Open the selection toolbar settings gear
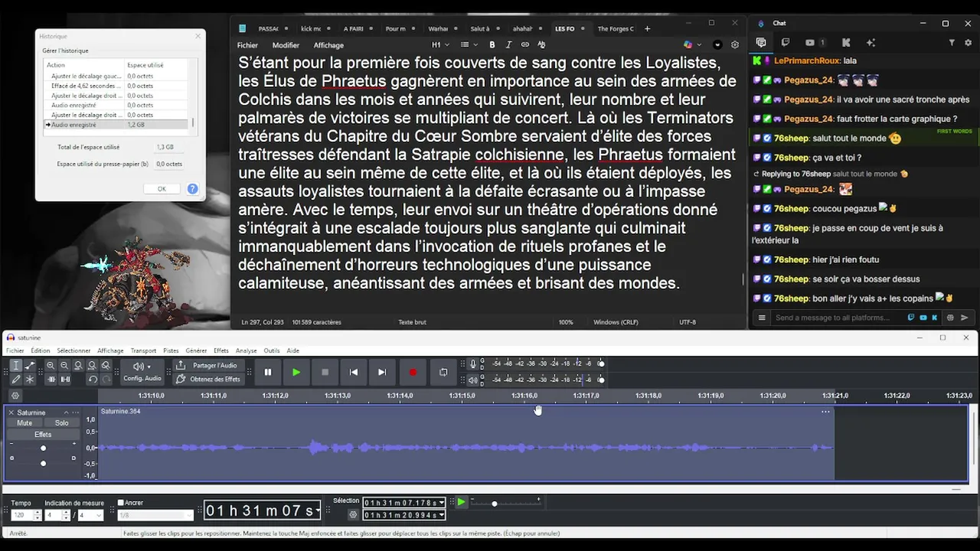Screen dimensions: 980x551 point(353,515)
